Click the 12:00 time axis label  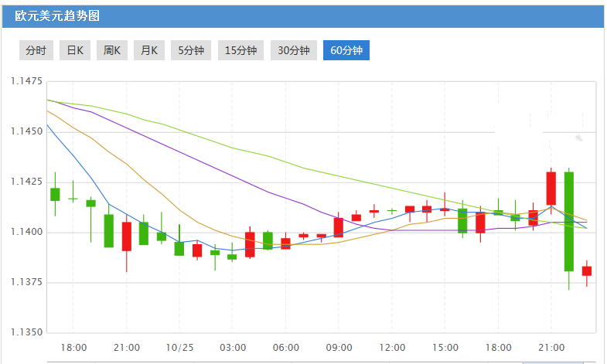click(x=393, y=347)
